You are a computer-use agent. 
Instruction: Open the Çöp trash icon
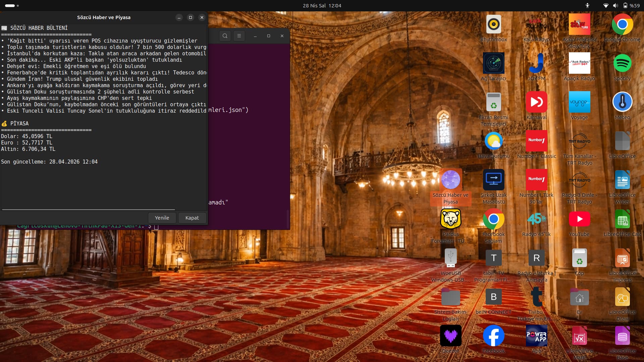click(579, 258)
